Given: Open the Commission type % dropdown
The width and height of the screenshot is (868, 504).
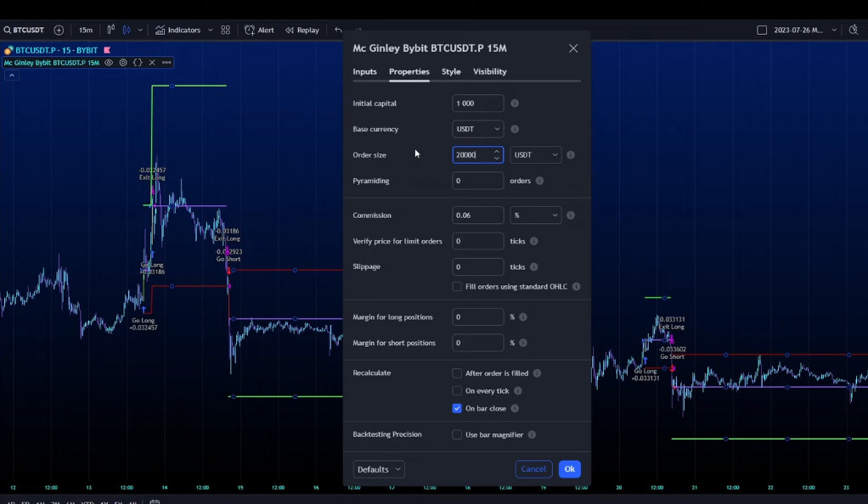Looking at the screenshot, I should point(536,216).
